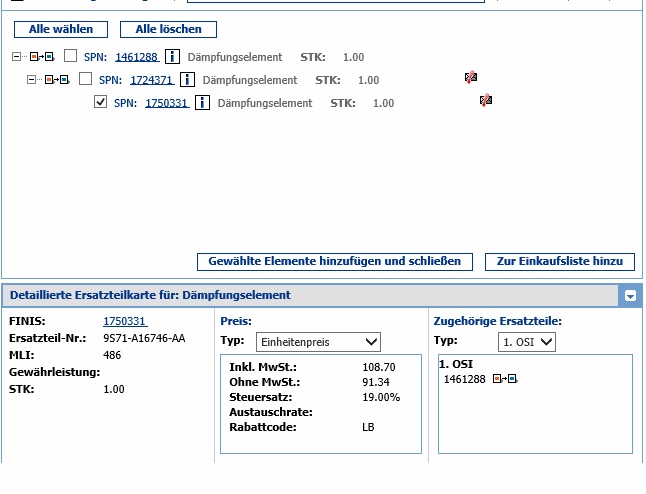Check the box for SPN 1461288
Image resolution: width=646 pixels, height=494 pixels.
[x=70, y=56]
